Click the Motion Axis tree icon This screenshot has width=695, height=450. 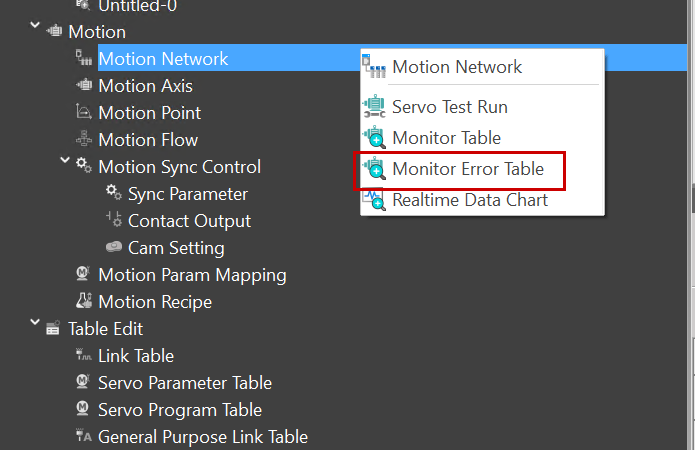pos(84,86)
